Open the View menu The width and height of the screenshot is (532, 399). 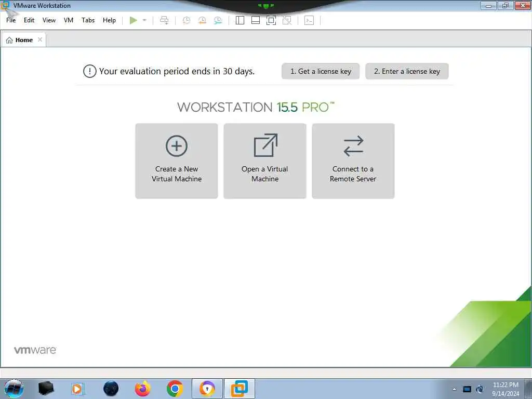[x=49, y=20]
